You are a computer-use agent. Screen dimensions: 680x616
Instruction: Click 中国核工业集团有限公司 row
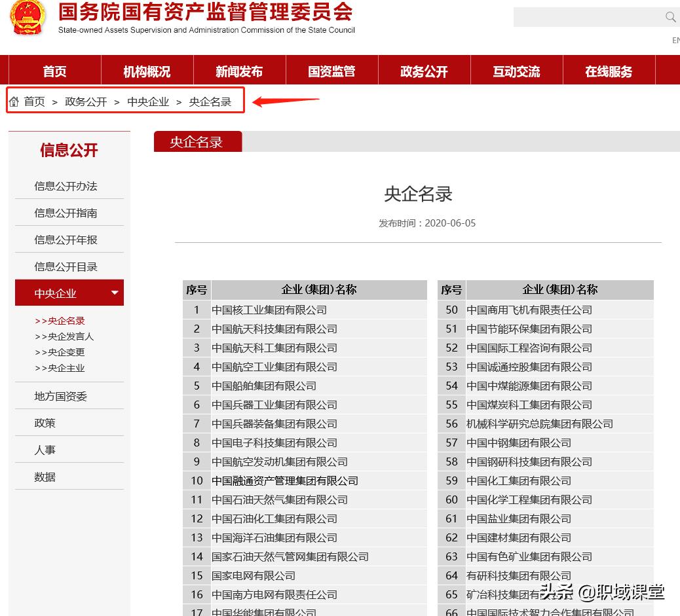305,310
